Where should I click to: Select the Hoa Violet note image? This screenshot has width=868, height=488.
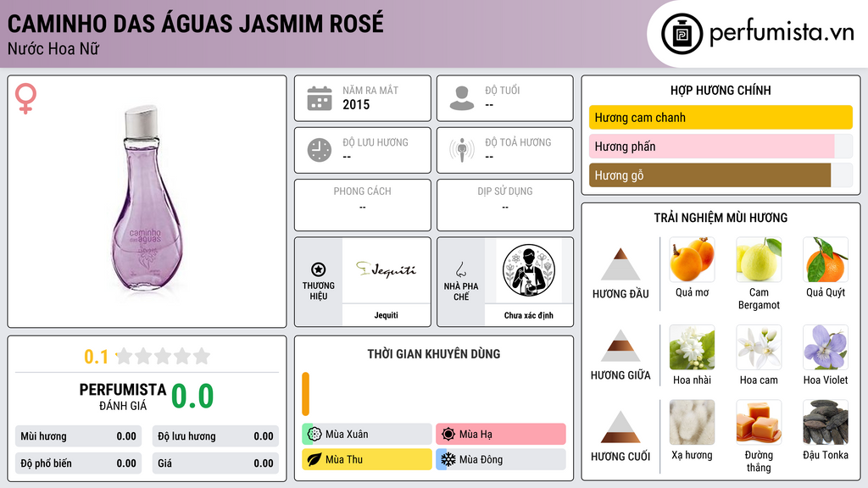(x=826, y=347)
